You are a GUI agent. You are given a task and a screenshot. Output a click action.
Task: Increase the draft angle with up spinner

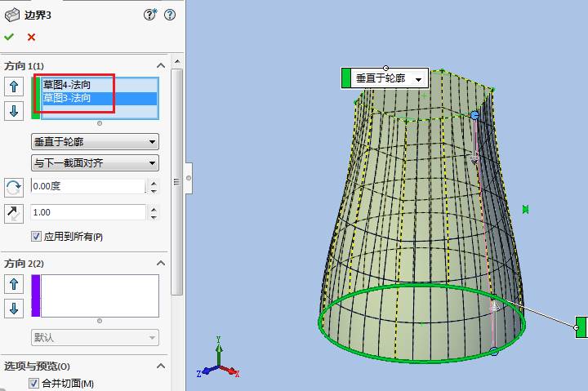pos(154,183)
